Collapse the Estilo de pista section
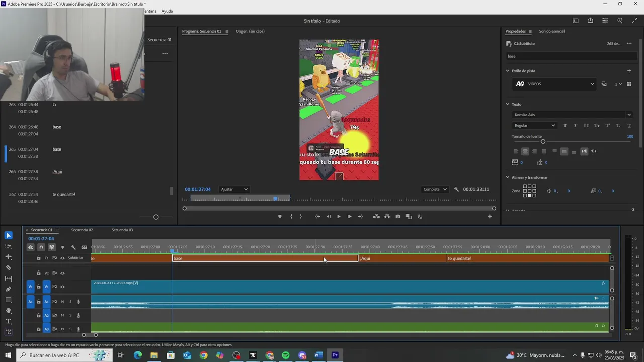Image resolution: width=644 pixels, height=362 pixels. point(507,71)
